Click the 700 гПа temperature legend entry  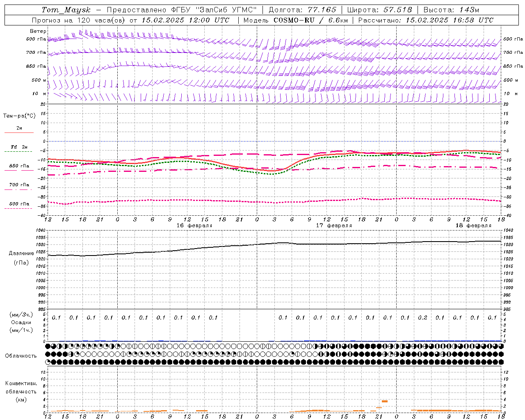19,187
